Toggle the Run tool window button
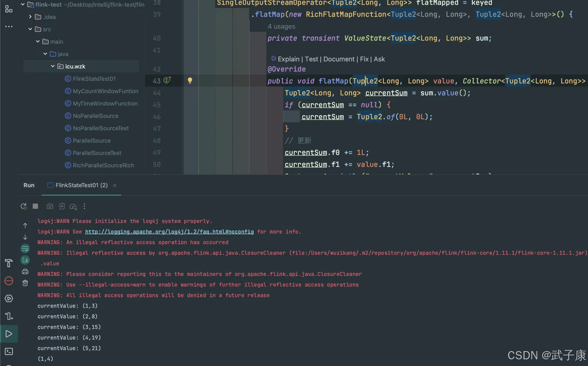588x366 pixels. click(9, 334)
